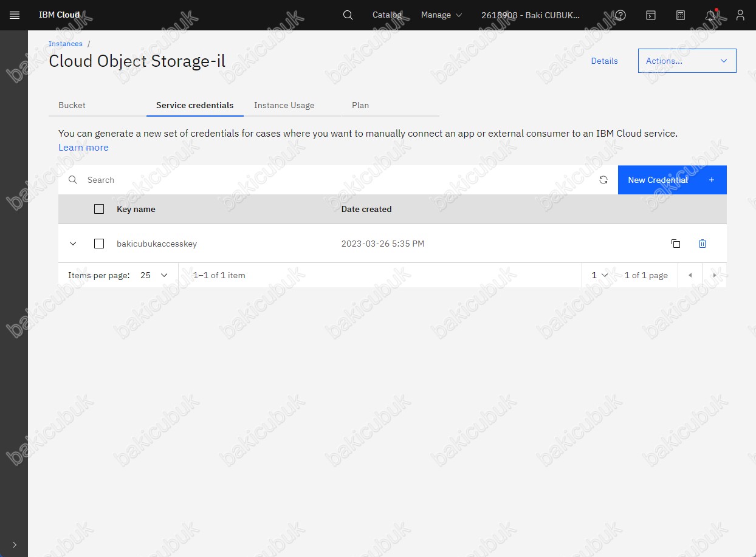
Task: Click the global search magnifier icon
Action: (348, 15)
